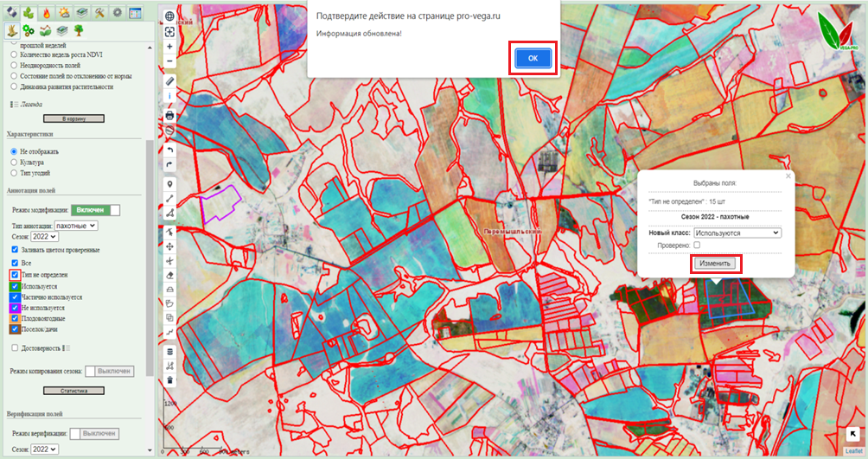The image size is (868, 459).
Task: Check the 'Проверено' checkbox in popup
Action: point(697,245)
